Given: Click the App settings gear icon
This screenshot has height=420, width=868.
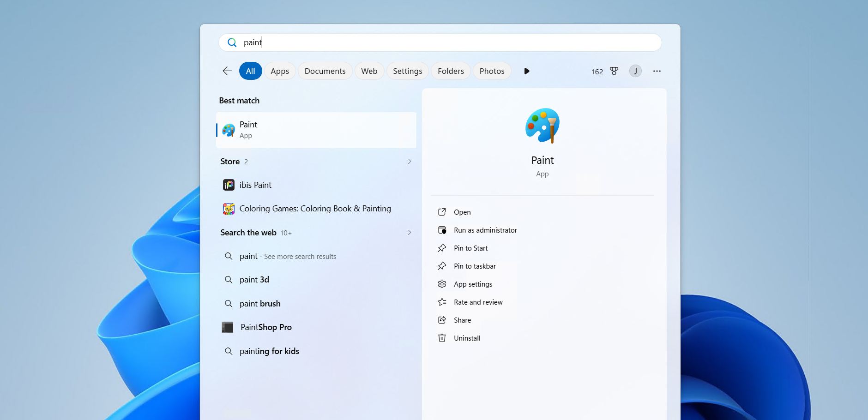Looking at the screenshot, I should pos(442,284).
